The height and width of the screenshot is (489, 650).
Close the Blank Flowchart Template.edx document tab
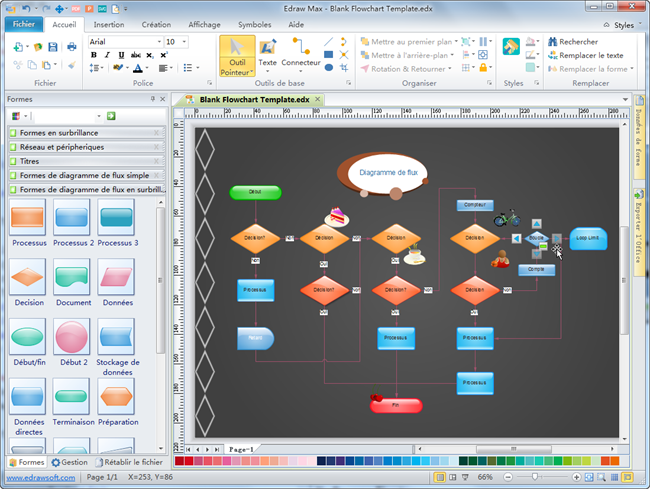coord(321,100)
